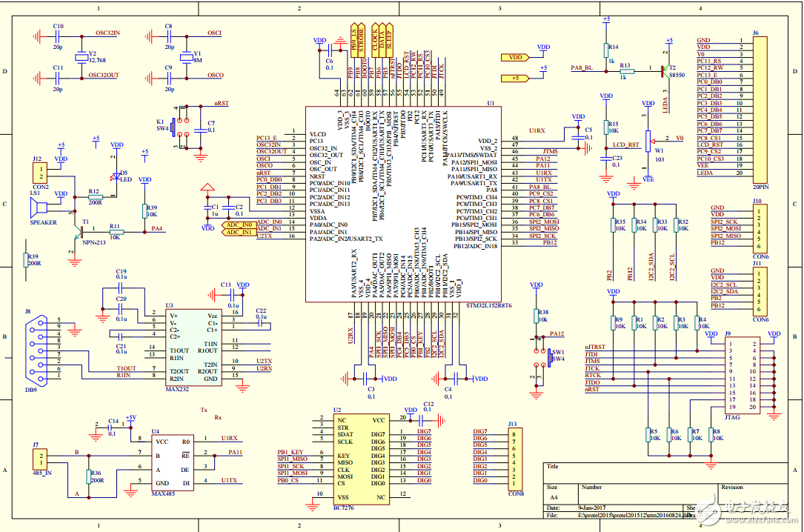Screen dimensions: 804x532
Task: Click the yellow ADC_IN0 port tag
Action: (237, 224)
